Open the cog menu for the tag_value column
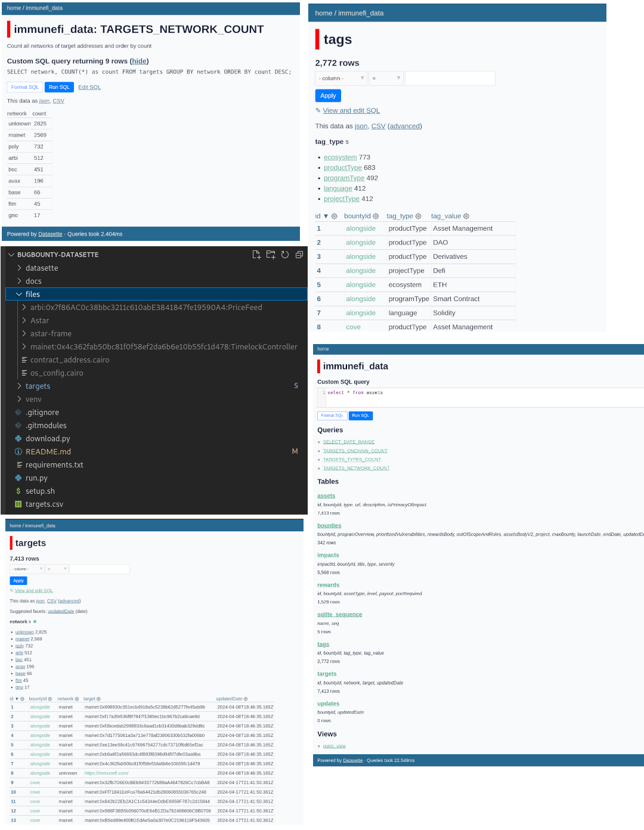The height and width of the screenshot is (830, 644). click(x=466, y=216)
